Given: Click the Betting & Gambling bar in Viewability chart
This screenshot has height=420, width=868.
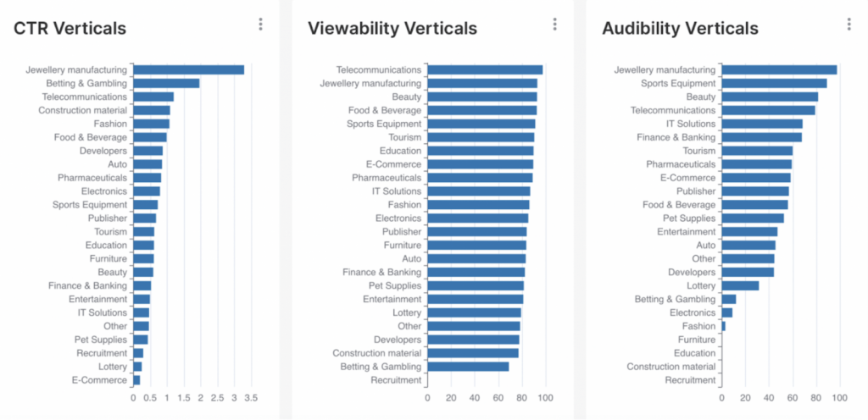Looking at the screenshot, I should [468, 367].
